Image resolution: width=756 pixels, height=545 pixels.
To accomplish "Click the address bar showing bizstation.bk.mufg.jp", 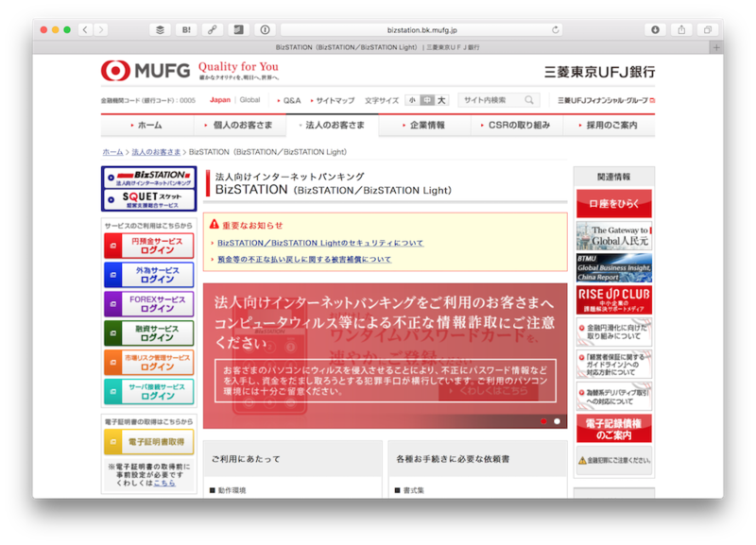I will pos(421,30).
